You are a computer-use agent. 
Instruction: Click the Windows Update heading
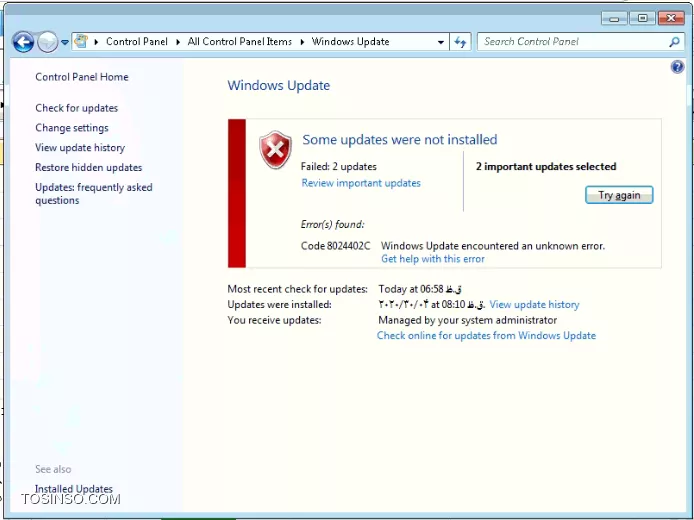[279, 85]
